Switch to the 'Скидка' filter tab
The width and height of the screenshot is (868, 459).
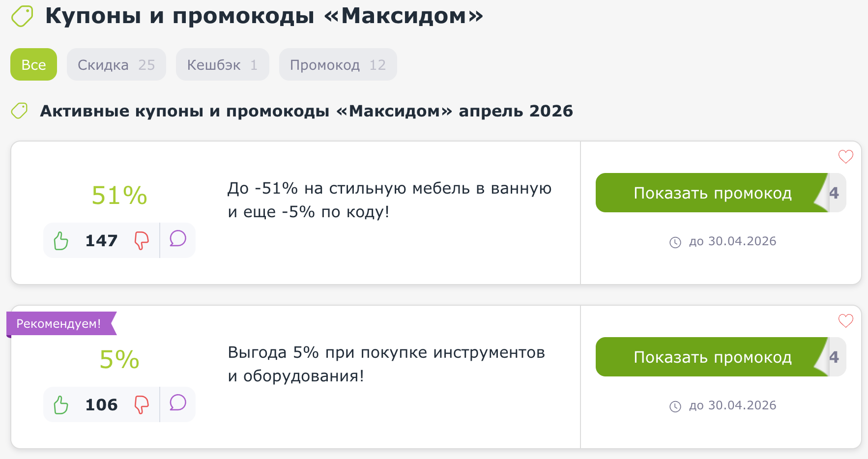point(116,64)
